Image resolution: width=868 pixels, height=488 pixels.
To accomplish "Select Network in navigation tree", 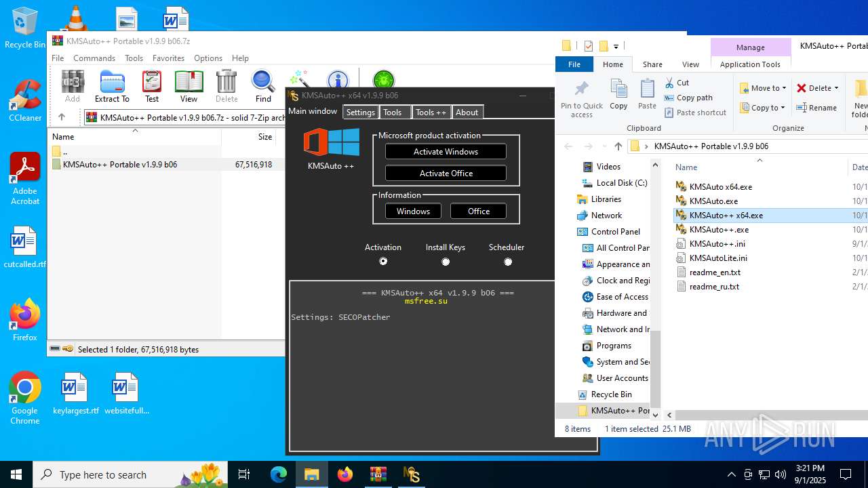I will (x=606, y=216).
